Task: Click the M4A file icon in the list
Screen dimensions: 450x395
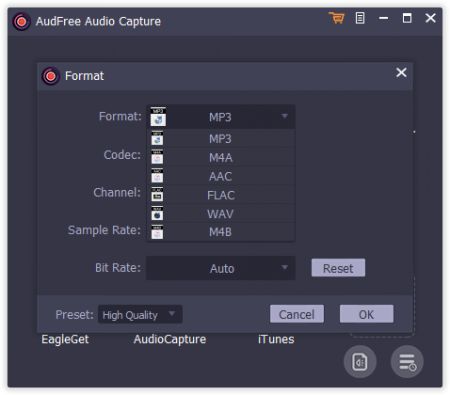Action: (x=157, y=157)
